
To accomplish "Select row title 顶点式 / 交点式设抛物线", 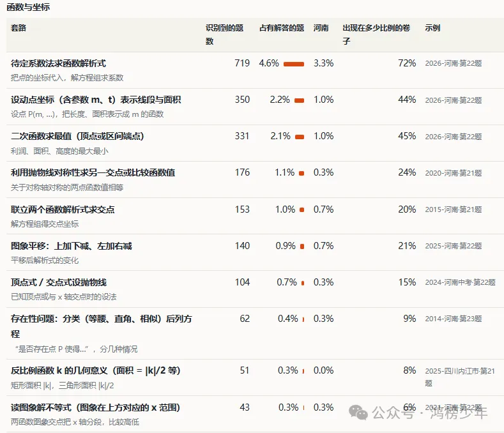I will (59, 282).
